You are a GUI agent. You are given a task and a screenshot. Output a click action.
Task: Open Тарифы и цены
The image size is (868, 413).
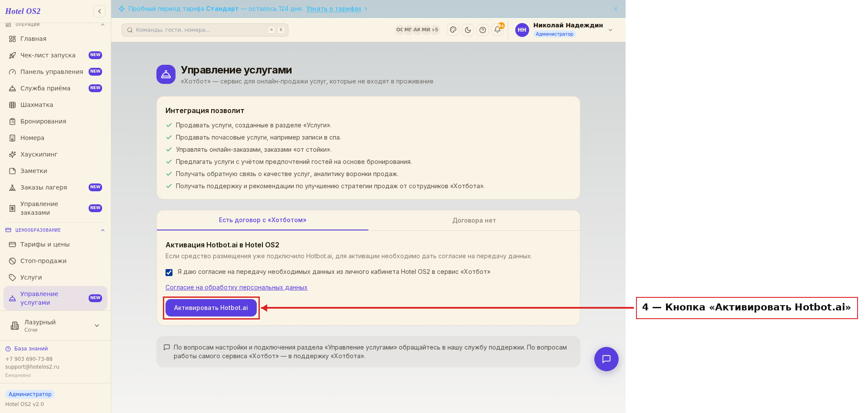pos(55,244)
